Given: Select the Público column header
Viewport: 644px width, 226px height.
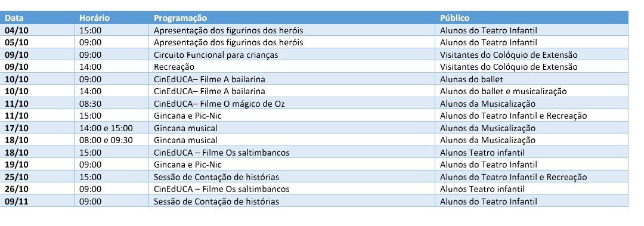Looking at the screenshot, I should click(532, 18).
